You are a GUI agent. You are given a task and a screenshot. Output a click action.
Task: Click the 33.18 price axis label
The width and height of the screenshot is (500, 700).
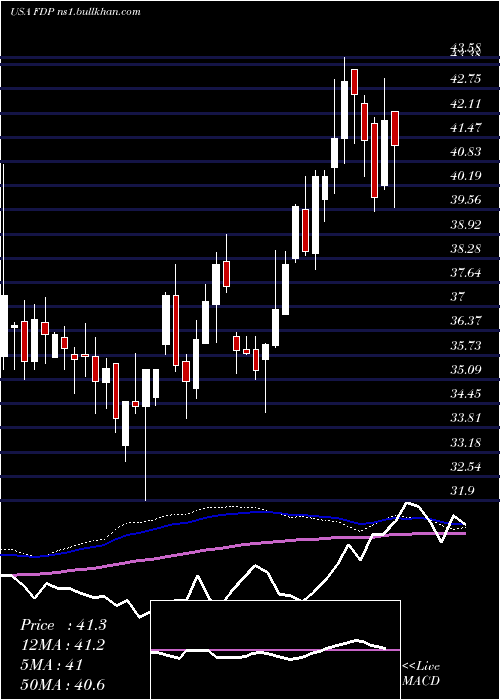click(x=466, y=442)
